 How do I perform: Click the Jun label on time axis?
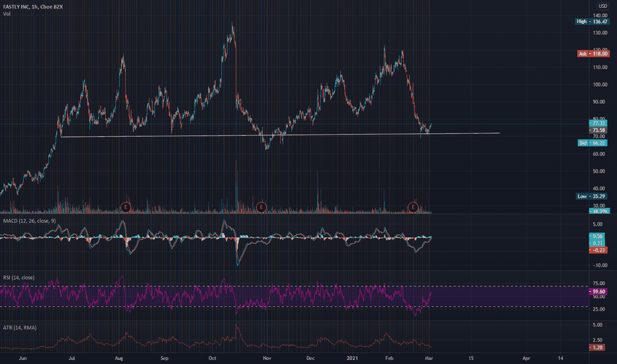pos(23,359)
